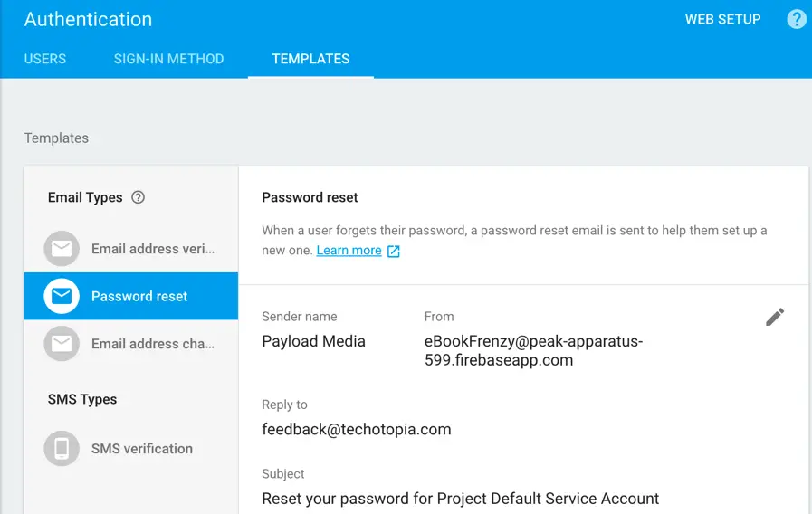This screenshot has height=514, width=812.
Task: Click the Email address verification envelope icon
Action: (x=62, y=249)
